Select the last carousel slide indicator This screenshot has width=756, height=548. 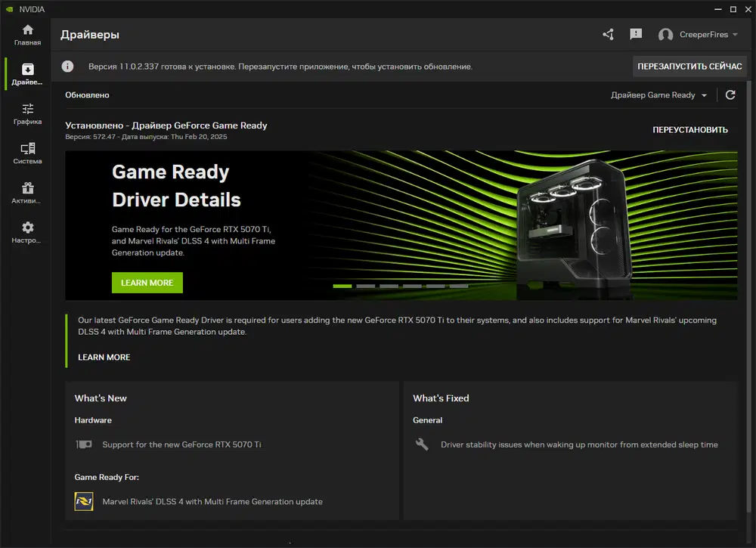[459, 286]
